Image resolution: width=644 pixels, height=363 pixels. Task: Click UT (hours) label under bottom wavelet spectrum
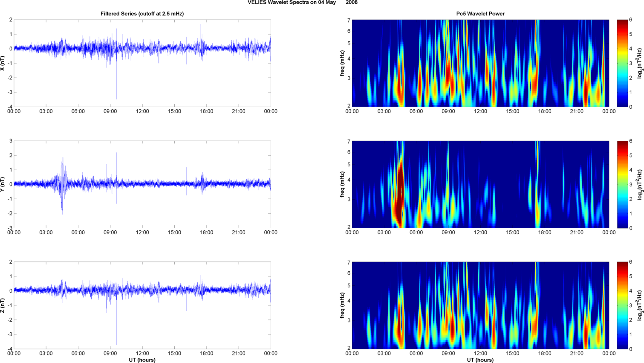click(x=480, y=360)
